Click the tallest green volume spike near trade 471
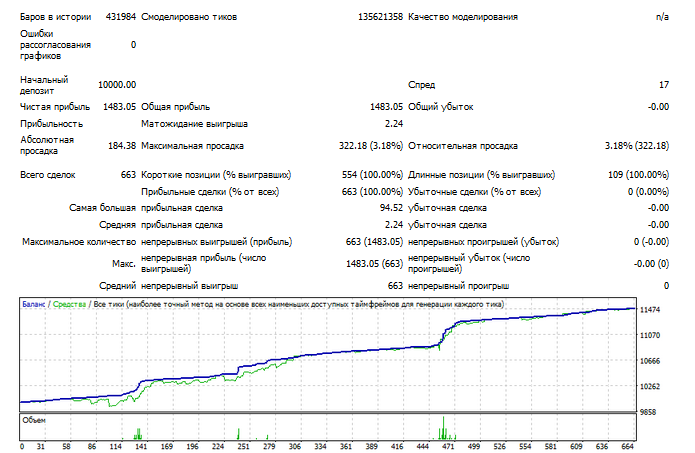Image resolution: width=695 pixels, height=453 pixels. point(443,428)
